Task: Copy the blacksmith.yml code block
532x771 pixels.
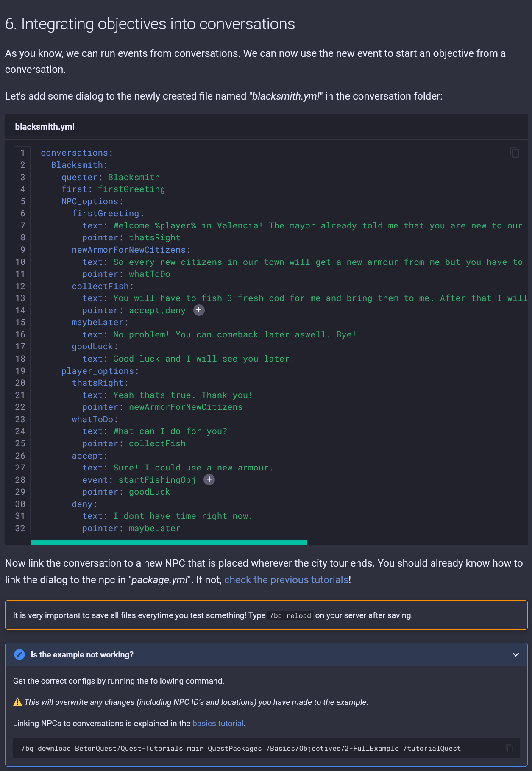Action: (515, 153)
